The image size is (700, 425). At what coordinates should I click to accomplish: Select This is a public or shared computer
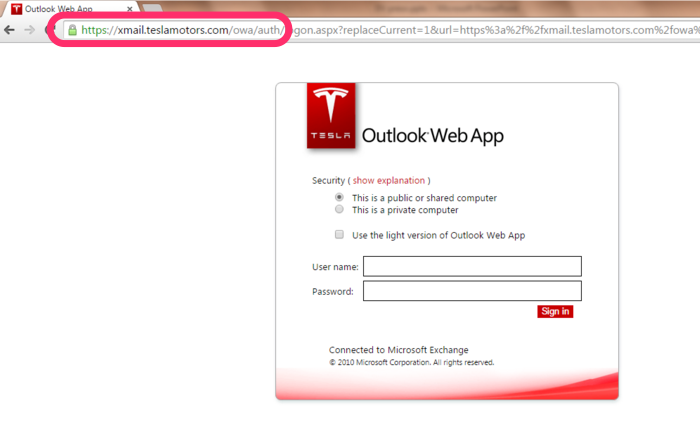pos(339,197)
